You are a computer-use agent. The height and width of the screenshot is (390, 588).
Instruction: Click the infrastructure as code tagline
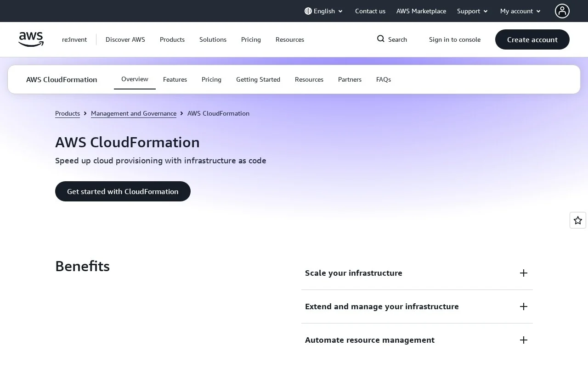point(161,161)
